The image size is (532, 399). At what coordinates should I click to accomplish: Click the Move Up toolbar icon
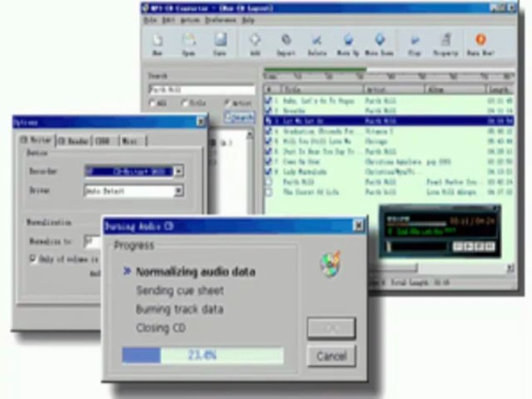click(x=348, y=40)
